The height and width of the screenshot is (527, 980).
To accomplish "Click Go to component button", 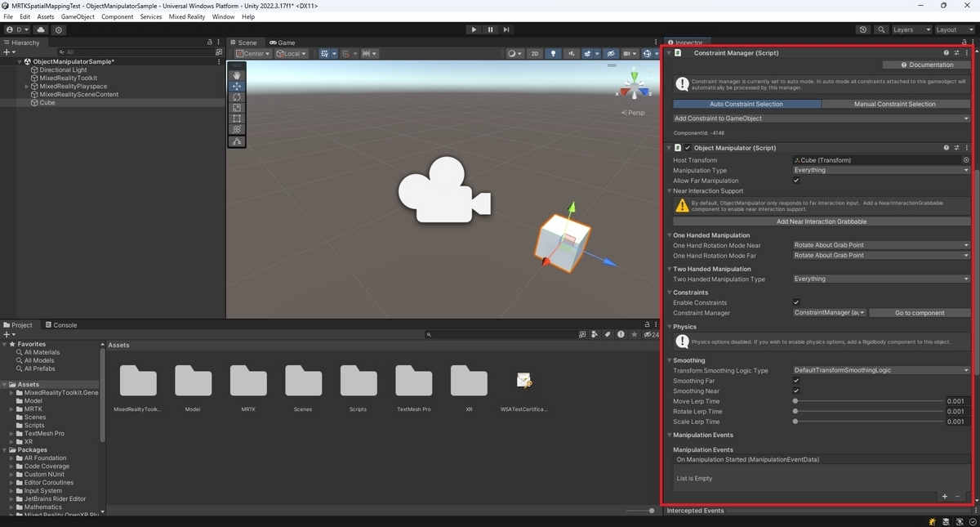I will click(920, 313).
